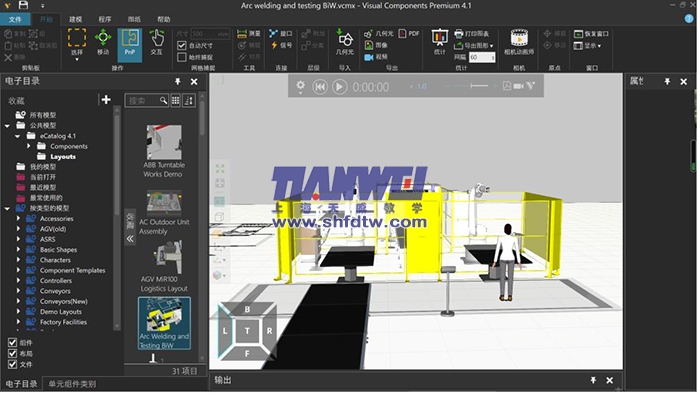Open the Program ribbon tab
Image resolution: width=700 pixels, height=395 pixels.
pyautogui.click(x=105, y=19)
